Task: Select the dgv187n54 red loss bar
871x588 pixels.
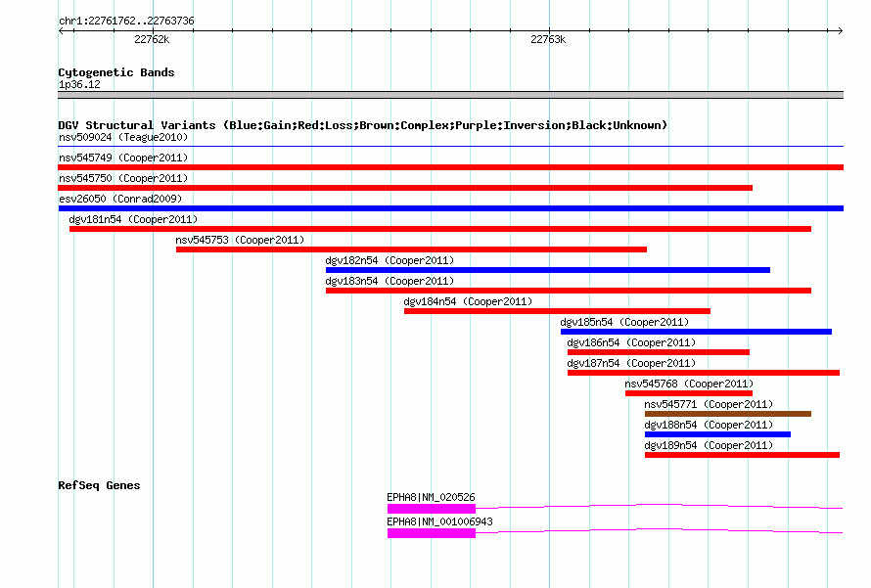Action: (x=704, y=373)
